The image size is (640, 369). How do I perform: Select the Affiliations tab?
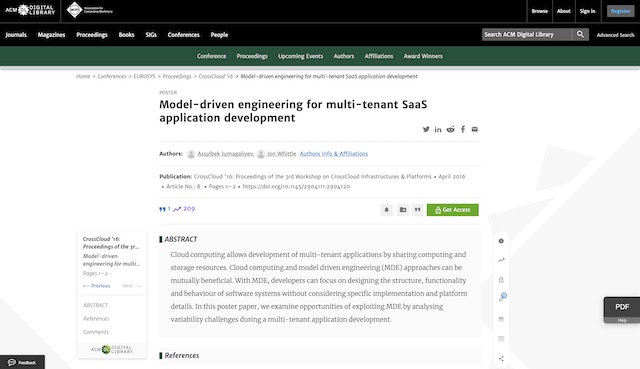(379, 56)
